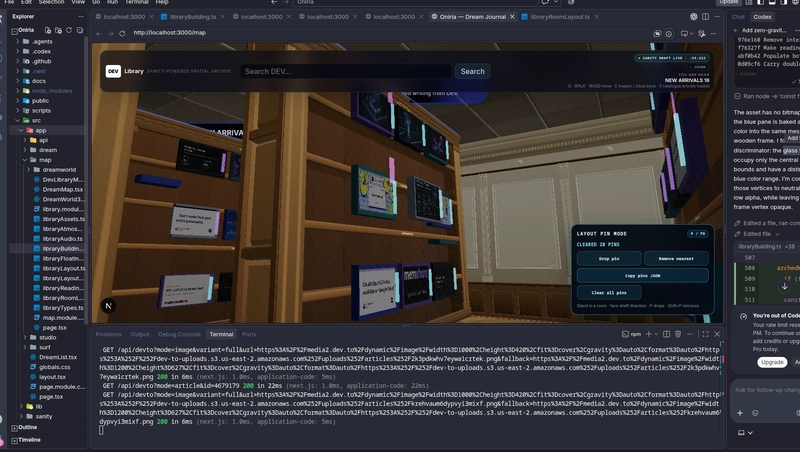Screen dimensions: 800x452
Task: Switch to the Debug Console tab
Action: (x=179, y=334)
